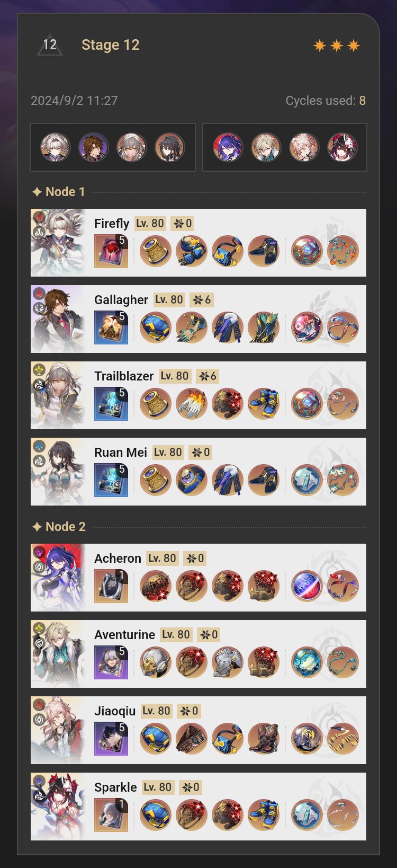
Task: Select Sparkle's light cone with superimposition 1
Action: (111, 815)
